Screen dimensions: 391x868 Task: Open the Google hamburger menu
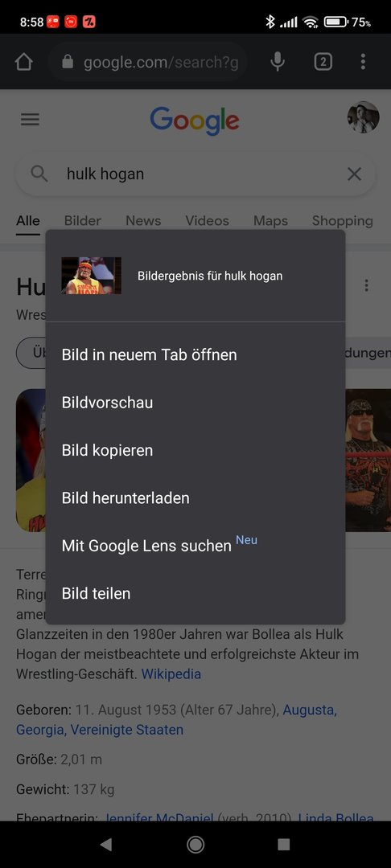point(30,119)
